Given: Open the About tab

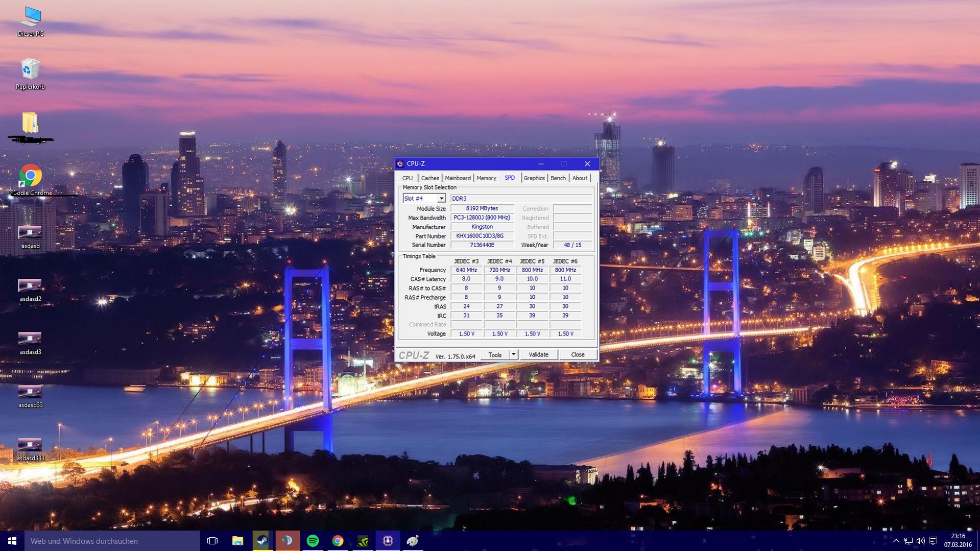Looking at the screenshot, I should 580,178.
